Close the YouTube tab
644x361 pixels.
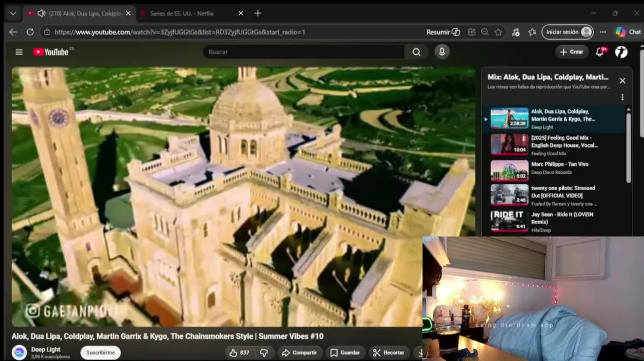[x=128, y=14]
